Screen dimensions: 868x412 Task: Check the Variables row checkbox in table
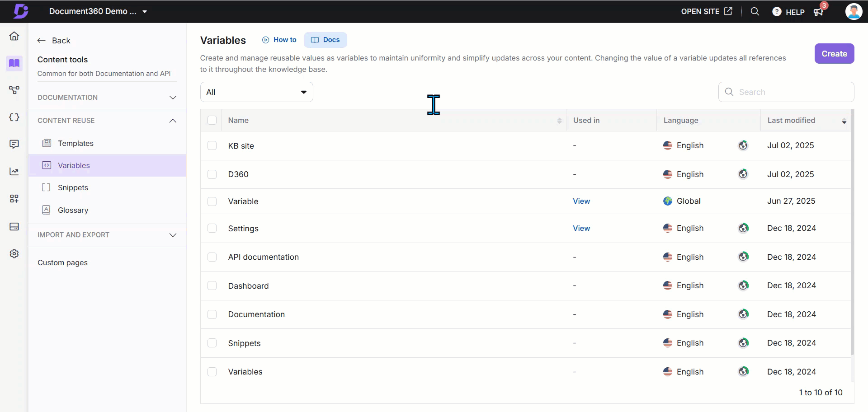click(212, 372)
